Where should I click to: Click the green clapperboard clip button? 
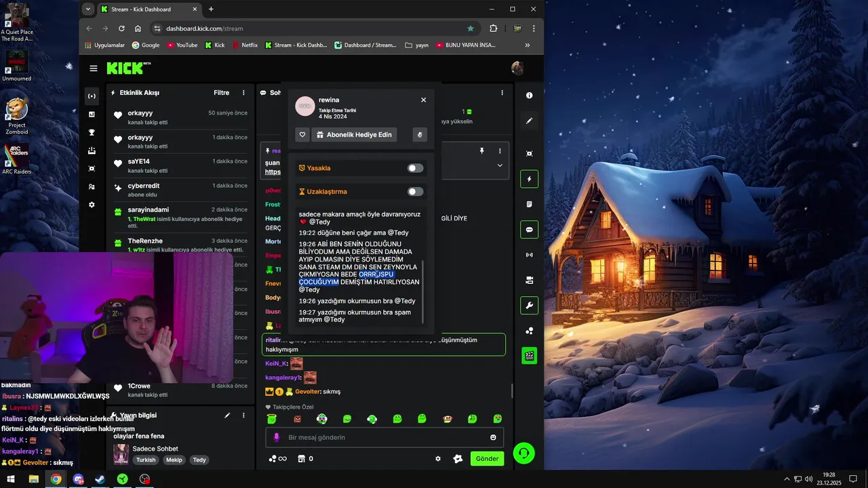(529, 356)
